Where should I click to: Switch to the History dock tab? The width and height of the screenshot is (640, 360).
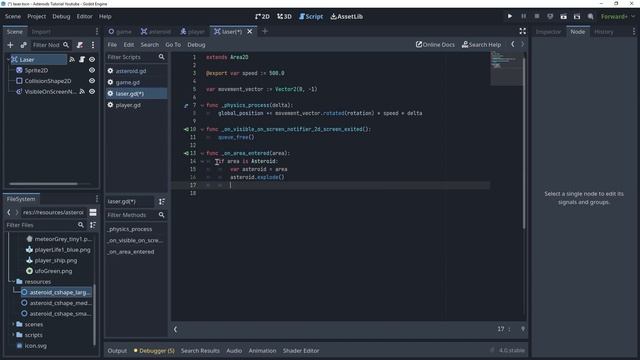[604, 31]
